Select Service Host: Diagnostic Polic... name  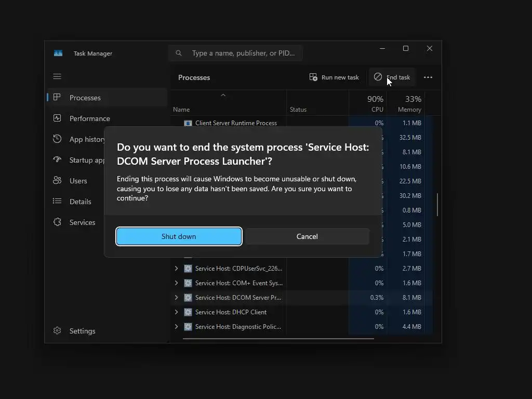click(238, 327)
